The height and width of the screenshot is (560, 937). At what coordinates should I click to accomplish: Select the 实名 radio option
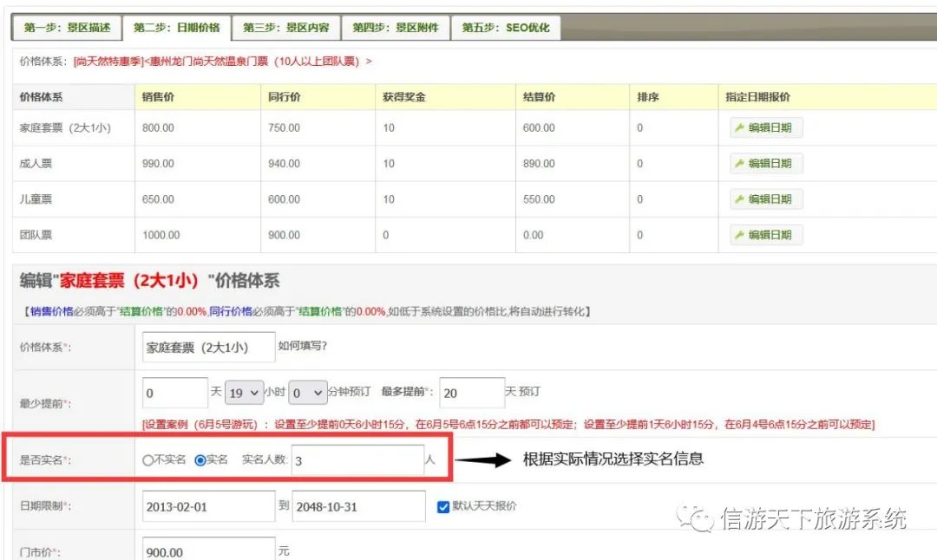(200, 460)
